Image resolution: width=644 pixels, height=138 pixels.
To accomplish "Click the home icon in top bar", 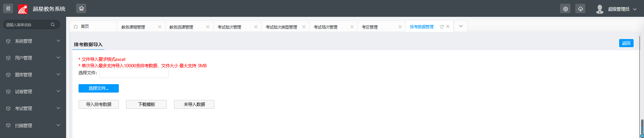I will (81, 8).
